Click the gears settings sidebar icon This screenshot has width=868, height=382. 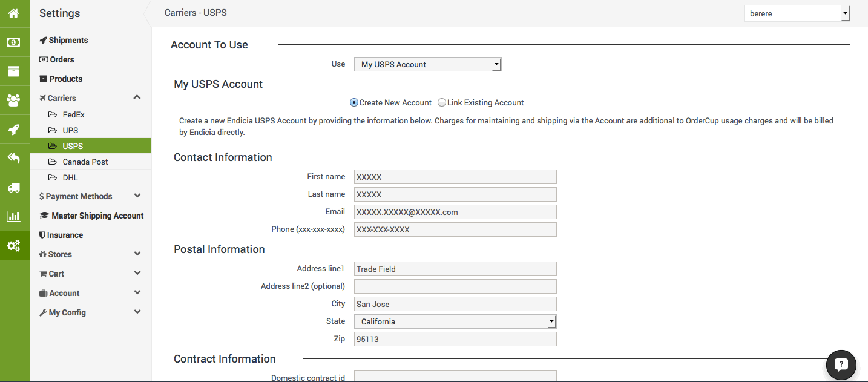click(x=13, y=246)
